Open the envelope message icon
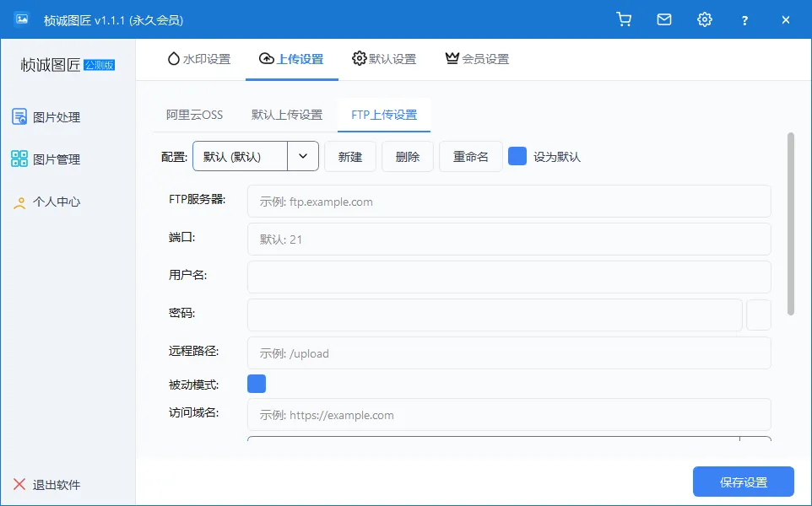This screenshot has height=506, width=812. tap(664, 19)
